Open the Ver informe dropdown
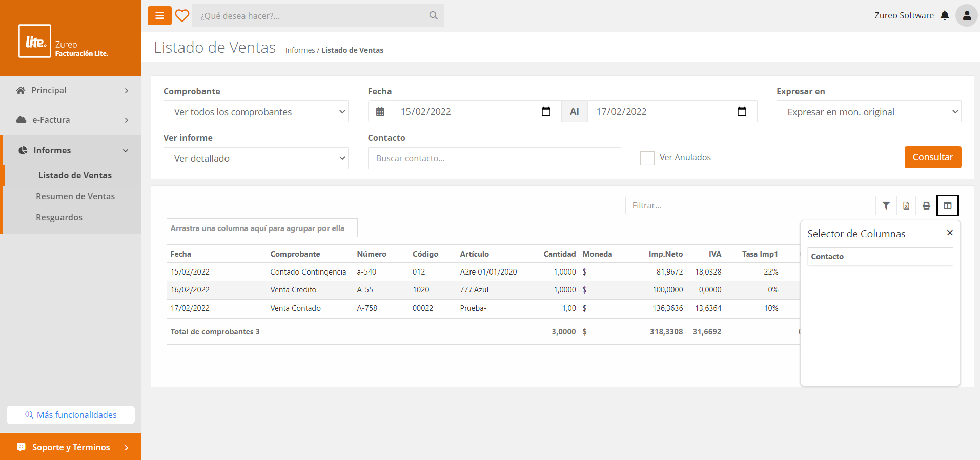Image resolution: width=980 pixels, height=460 pixels. pos(256,158)
